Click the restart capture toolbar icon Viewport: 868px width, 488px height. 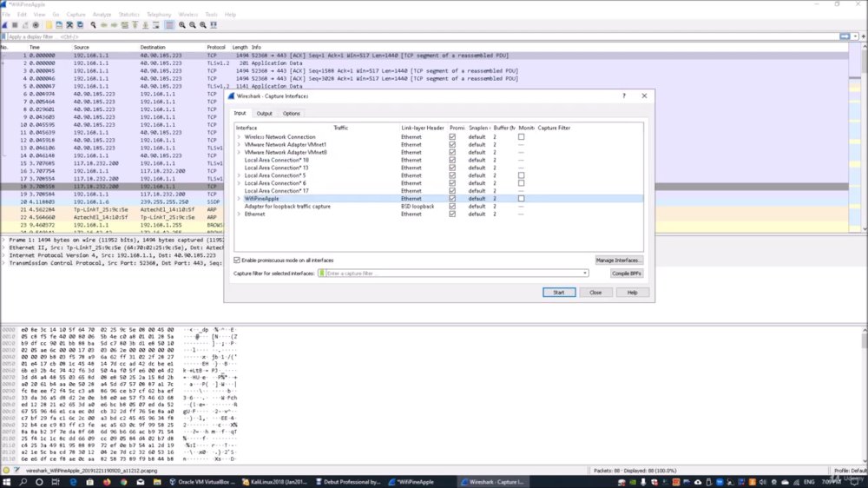pyautogui.click(x=25, y=25)
